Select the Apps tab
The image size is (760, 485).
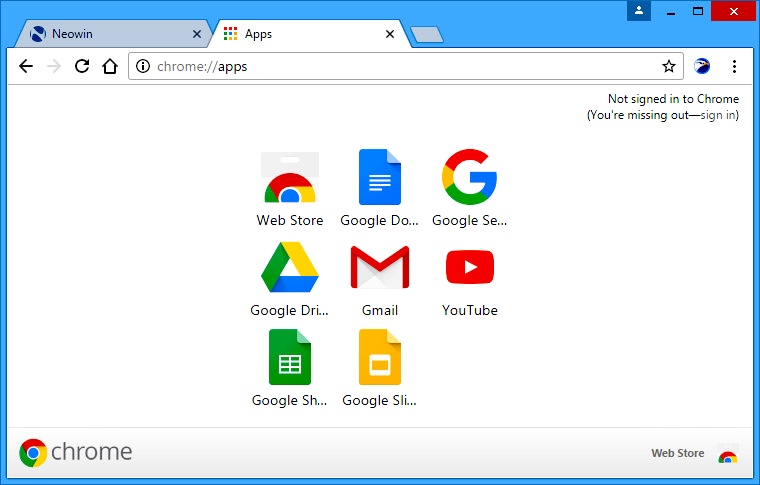pyautogui.click(x=300, y=34)
